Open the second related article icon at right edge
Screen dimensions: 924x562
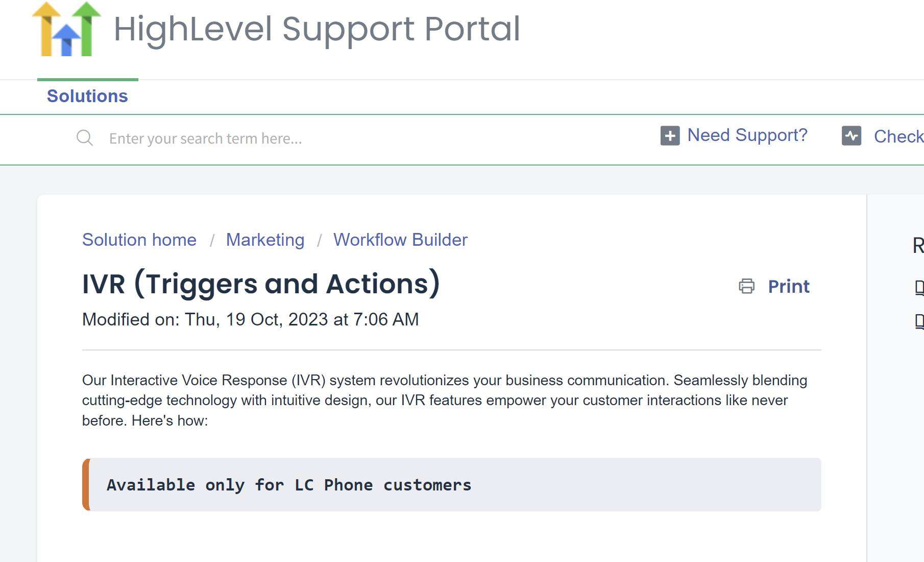[x=919, y=321]
